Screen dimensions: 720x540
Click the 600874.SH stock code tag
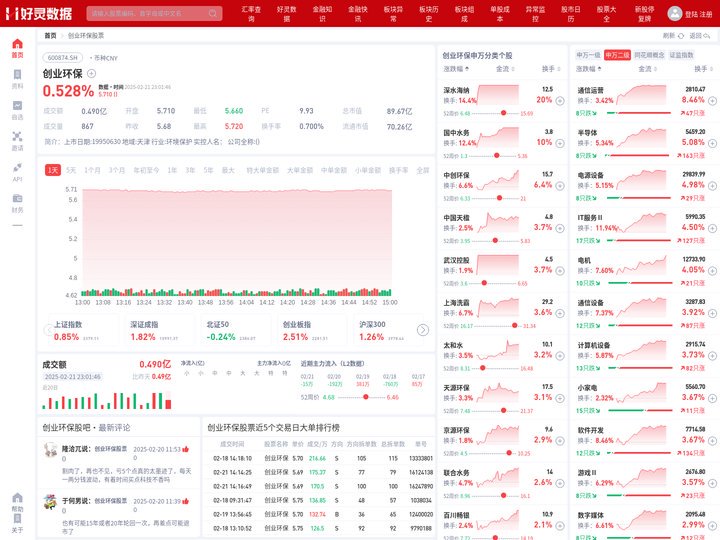click(x=63, y=58)
